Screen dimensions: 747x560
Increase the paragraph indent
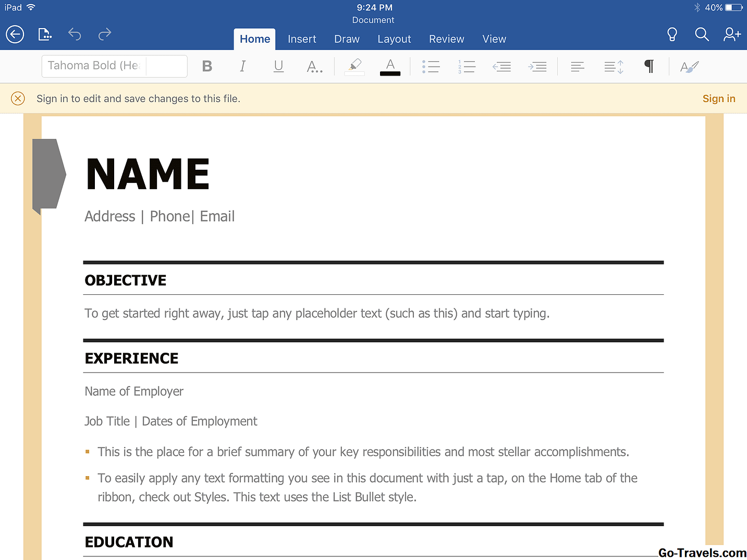pyautogui.click(x=537, y=67)
